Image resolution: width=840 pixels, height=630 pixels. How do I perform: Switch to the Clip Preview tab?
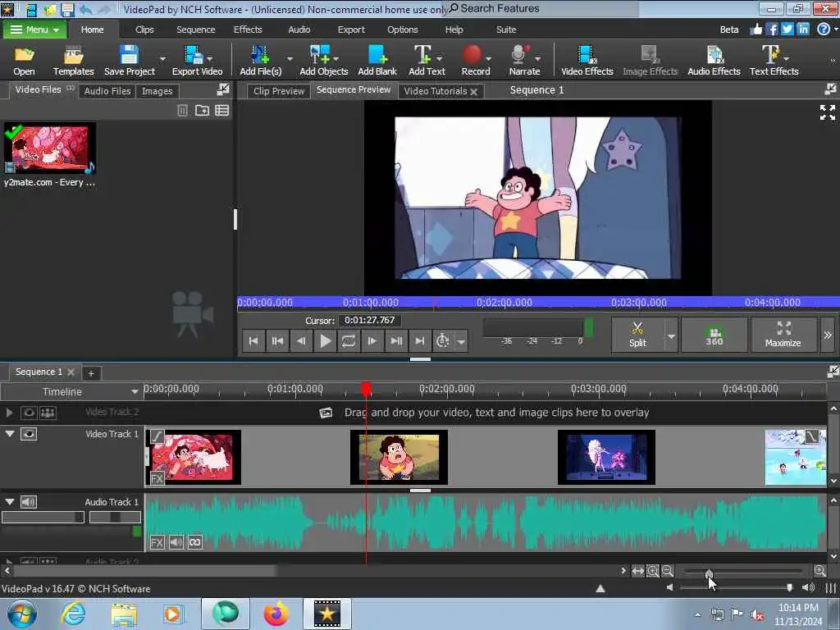pyautogui.click(x=279, y=91)
